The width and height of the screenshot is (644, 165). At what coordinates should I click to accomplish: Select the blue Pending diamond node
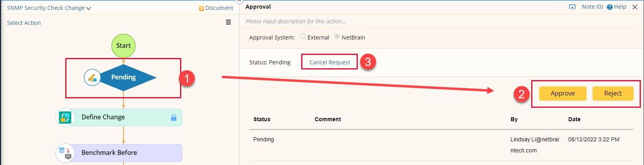click(x=127, y=77)
